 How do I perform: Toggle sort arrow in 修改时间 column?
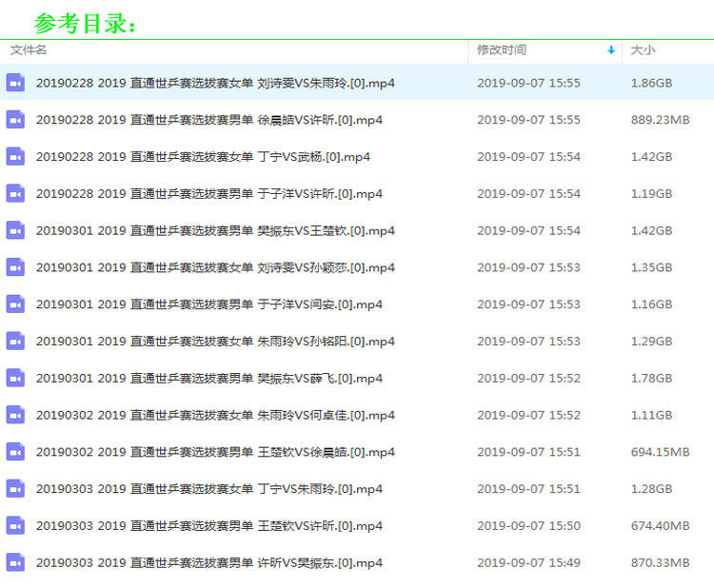611,50
